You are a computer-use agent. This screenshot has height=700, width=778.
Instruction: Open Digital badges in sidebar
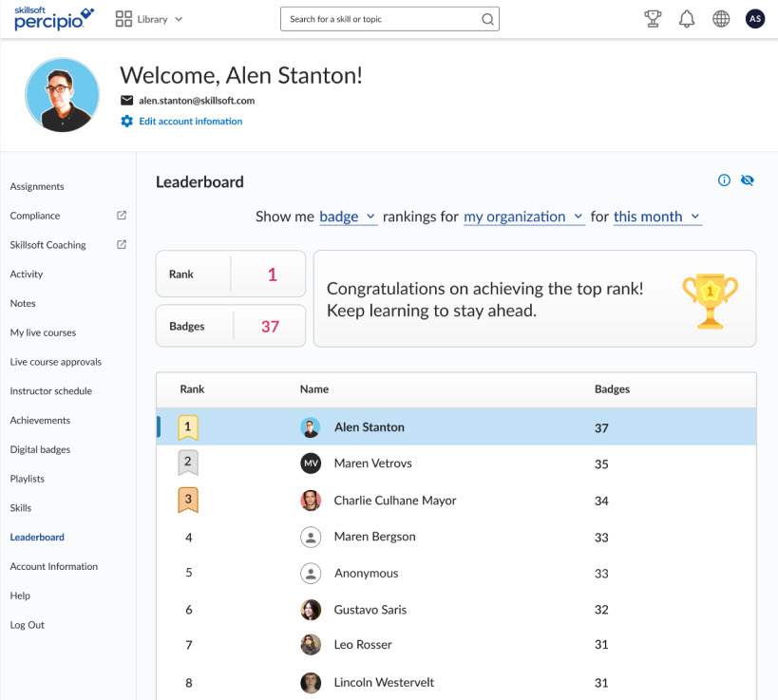(x=40, y=449)
